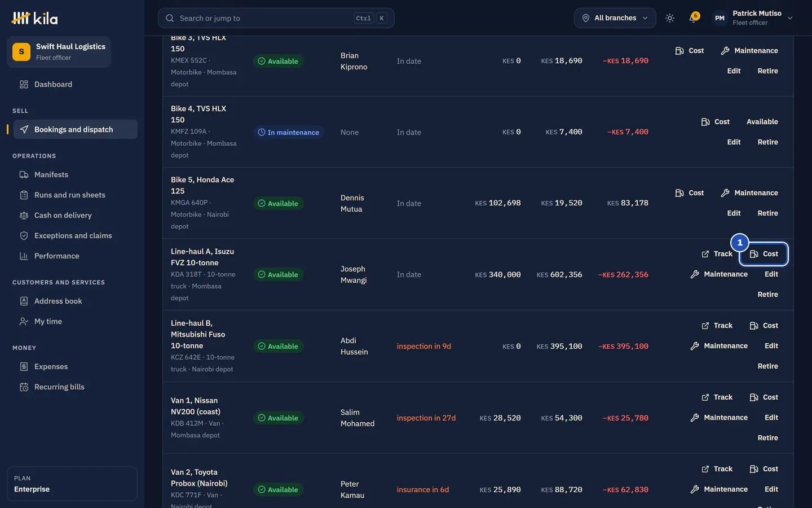This screenshot has width=812, height=508.
Task: Open Manifests page
Action: point(76,174)
